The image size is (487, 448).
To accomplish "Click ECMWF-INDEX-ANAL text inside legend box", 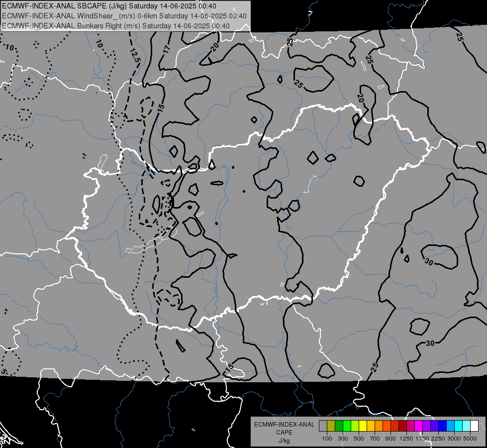I will point(284,425).
